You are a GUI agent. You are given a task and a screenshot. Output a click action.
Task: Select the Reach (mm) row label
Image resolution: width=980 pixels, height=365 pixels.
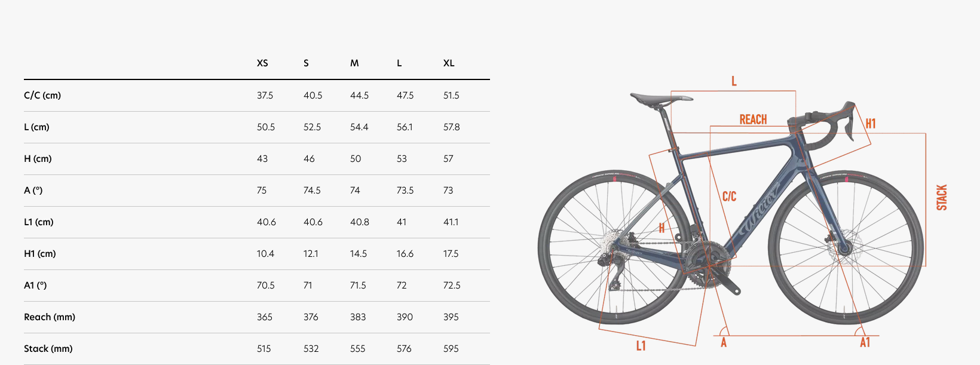50,317
